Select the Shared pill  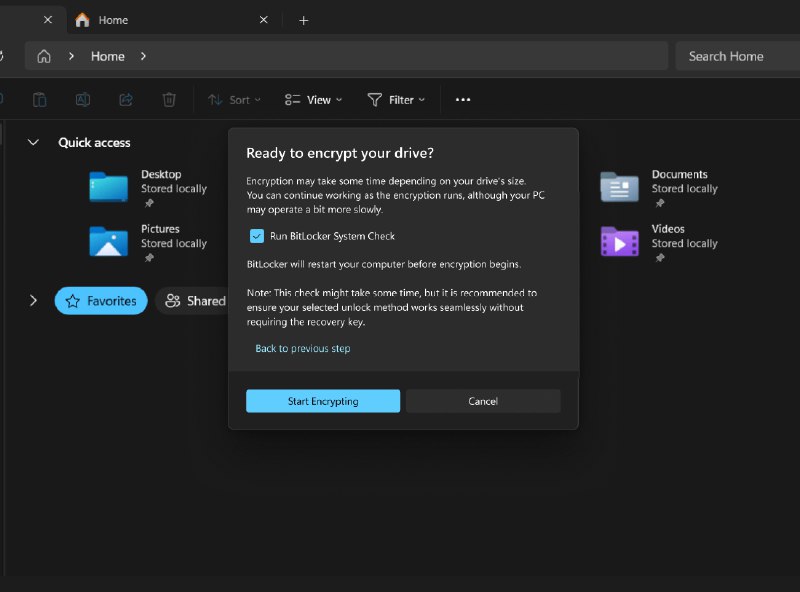(x=194, y=301)
